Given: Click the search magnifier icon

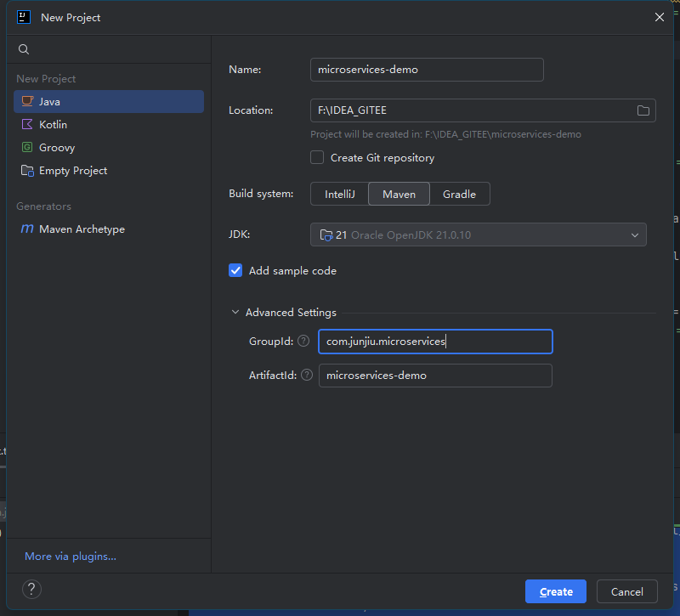Looking at the screenshot, I should tap(24, 49).
